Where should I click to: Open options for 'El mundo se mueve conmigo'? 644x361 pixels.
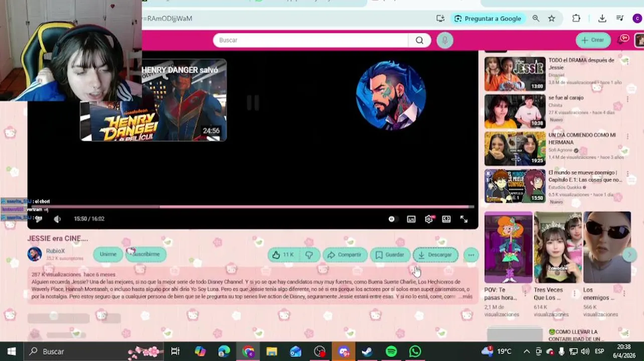(x=627, y=174)
